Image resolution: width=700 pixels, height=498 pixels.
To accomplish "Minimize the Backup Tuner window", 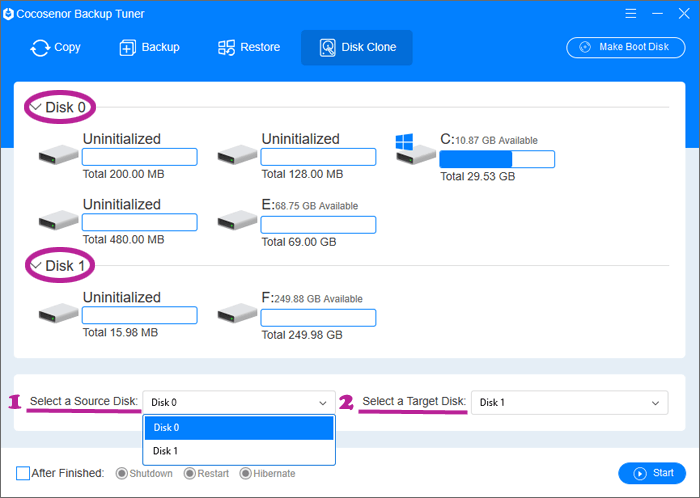I will pos(657,13).
